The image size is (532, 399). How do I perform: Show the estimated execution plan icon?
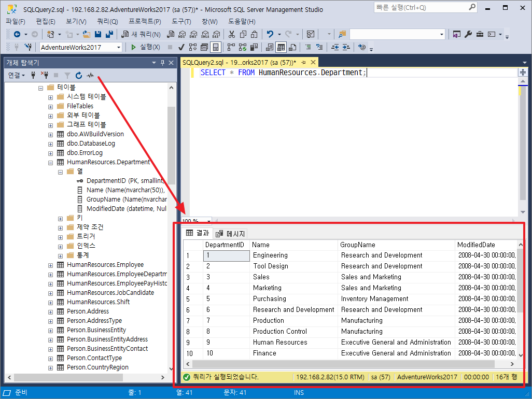tap(193, 47)
